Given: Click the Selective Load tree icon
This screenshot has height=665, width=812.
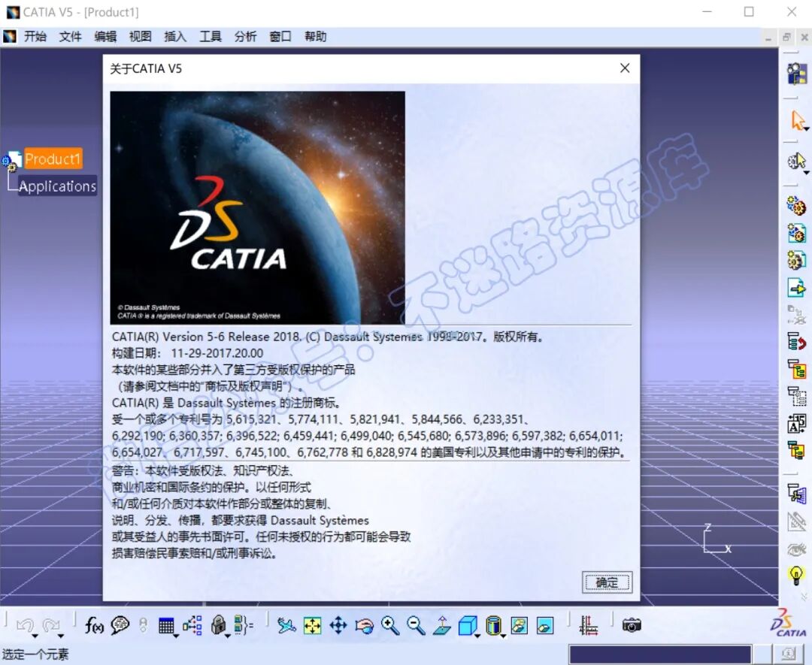Looking at the screenshot, I should click(796, 451).
